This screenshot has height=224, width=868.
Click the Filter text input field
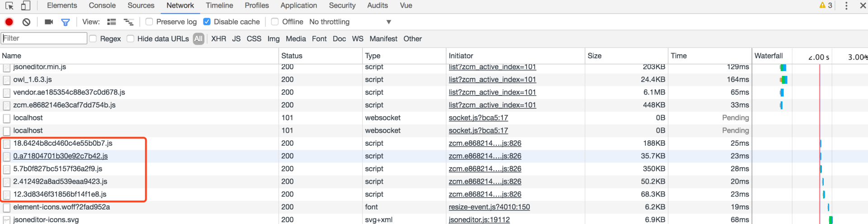click(44, 38)
